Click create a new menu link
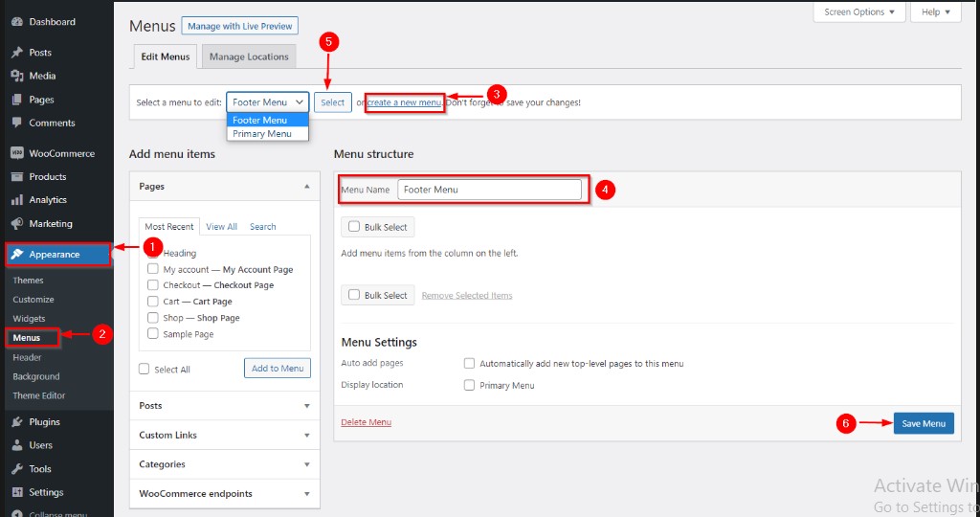 pos(404,102)
